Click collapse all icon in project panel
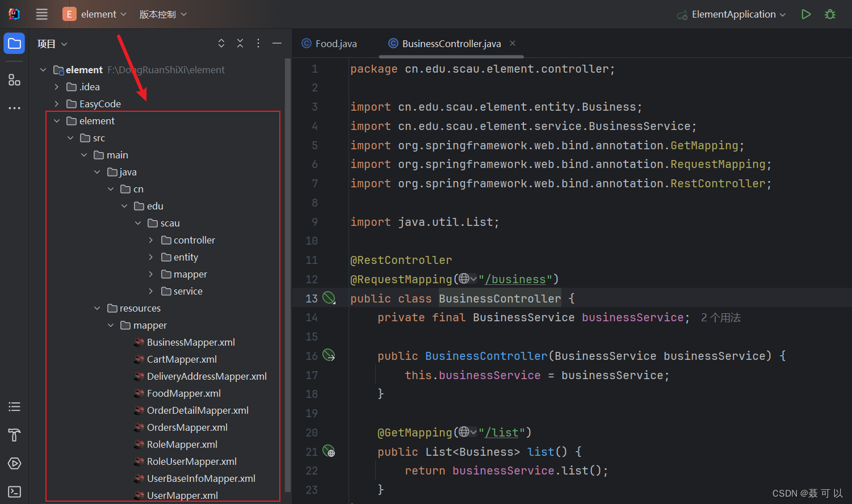This screenshot has height=504, width=852. tap(240, 43)
